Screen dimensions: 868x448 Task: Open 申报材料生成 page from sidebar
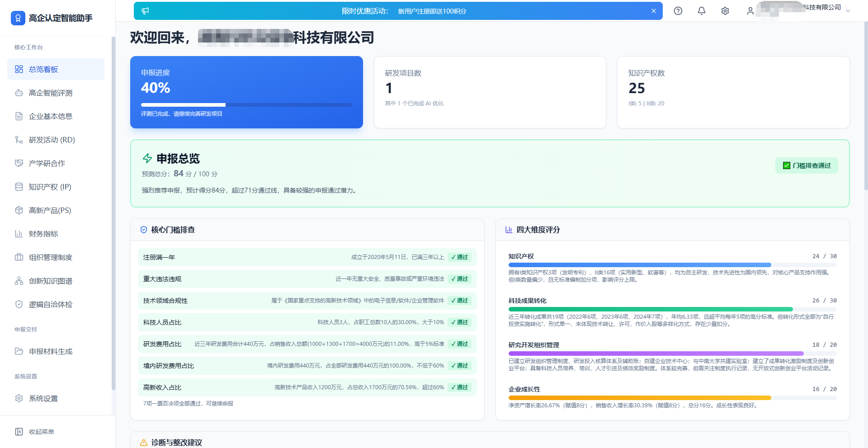coord(56,351)
